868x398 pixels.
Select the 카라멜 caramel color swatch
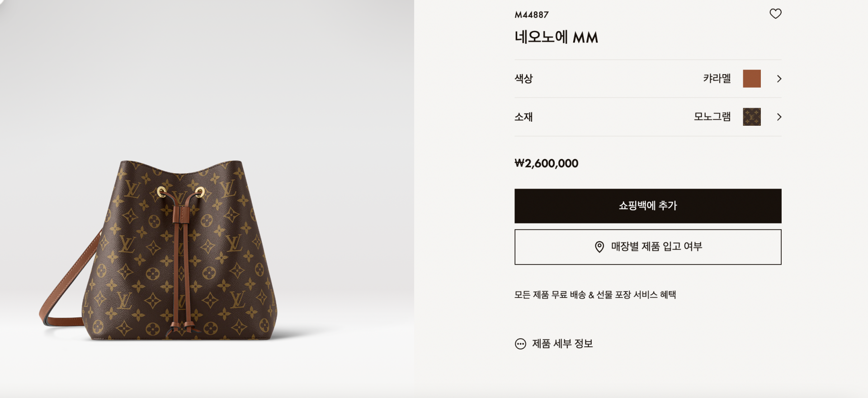(x=752, y=79)
